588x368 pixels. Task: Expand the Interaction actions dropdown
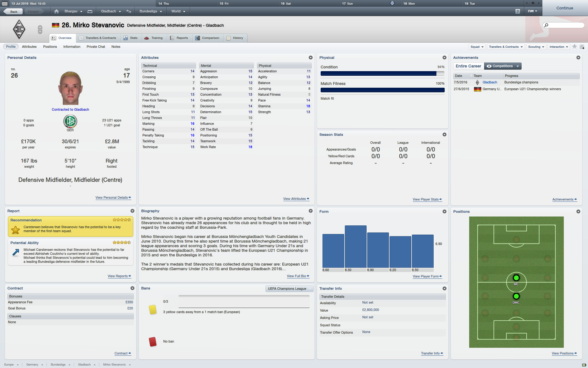tap(559, 47)
